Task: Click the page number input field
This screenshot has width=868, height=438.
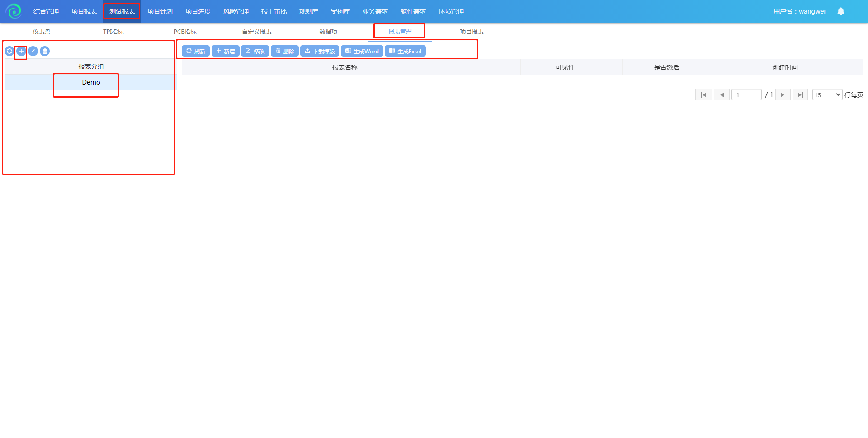Action: pyautogui.click(x=746, y=95)
